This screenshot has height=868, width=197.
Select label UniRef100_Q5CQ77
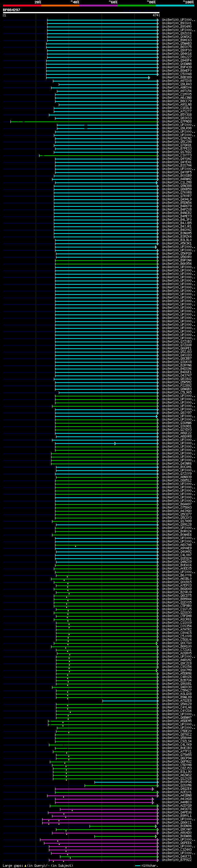(176, 514)
